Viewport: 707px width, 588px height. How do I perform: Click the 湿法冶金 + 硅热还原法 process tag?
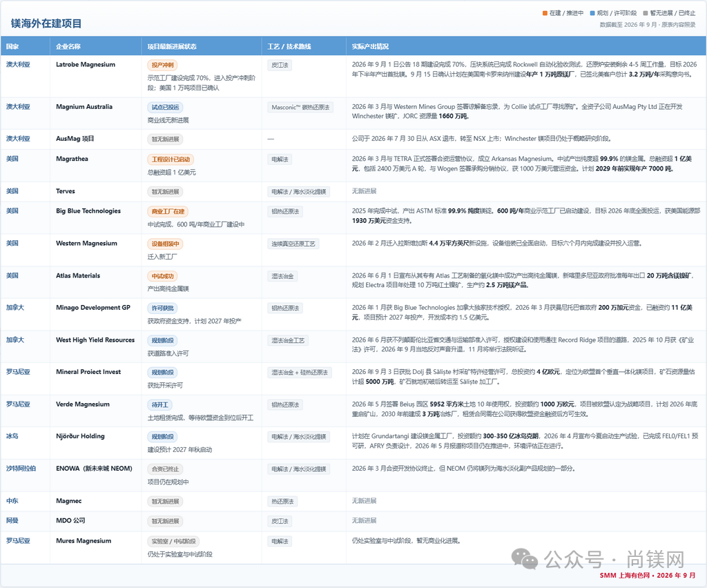[300, 373]
